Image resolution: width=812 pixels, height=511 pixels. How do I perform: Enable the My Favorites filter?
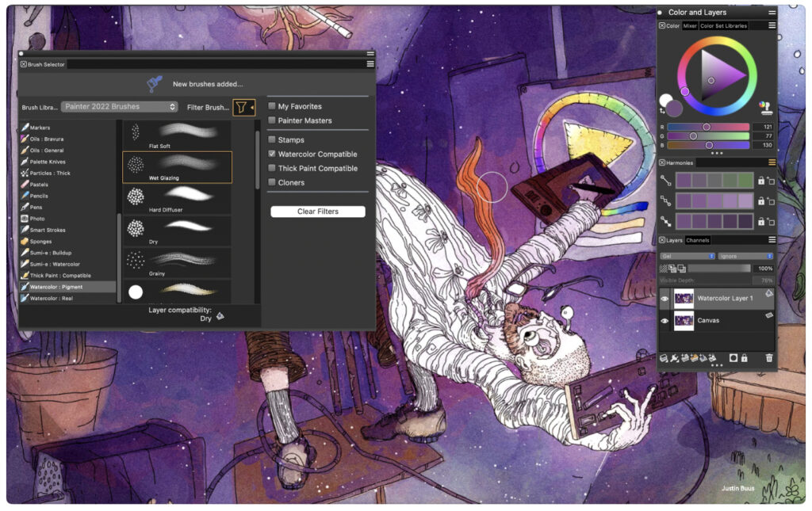[x=272, y=105]
